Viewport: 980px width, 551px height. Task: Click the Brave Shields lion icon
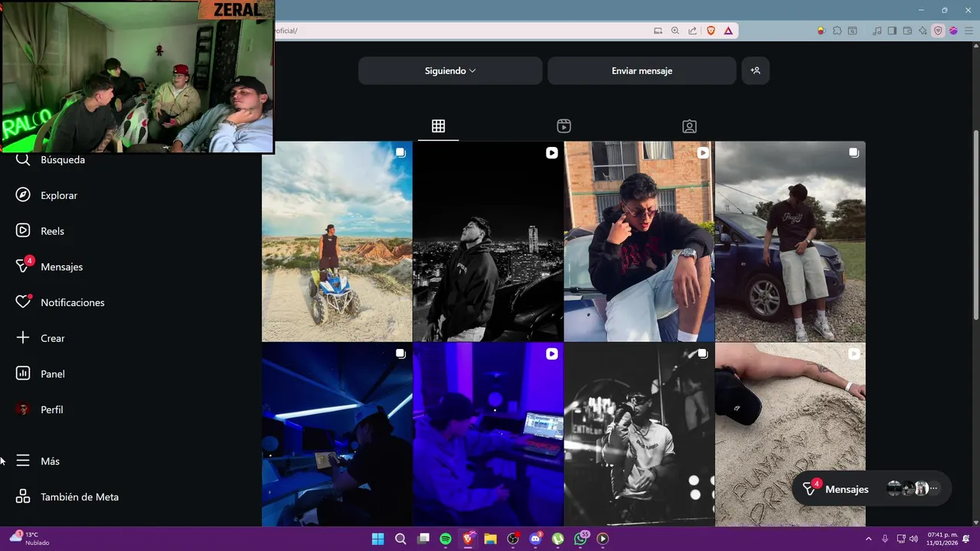pyautogui.click(x=710, y=31)
